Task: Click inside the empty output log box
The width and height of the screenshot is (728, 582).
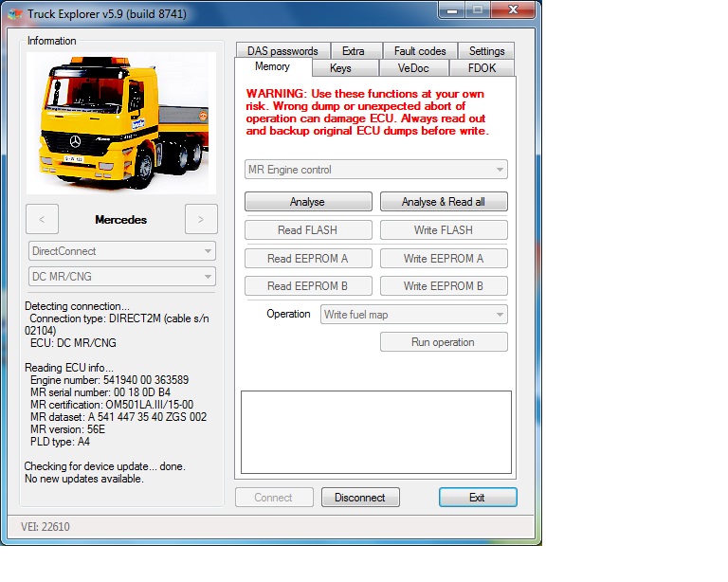Action: pos(376,432)
